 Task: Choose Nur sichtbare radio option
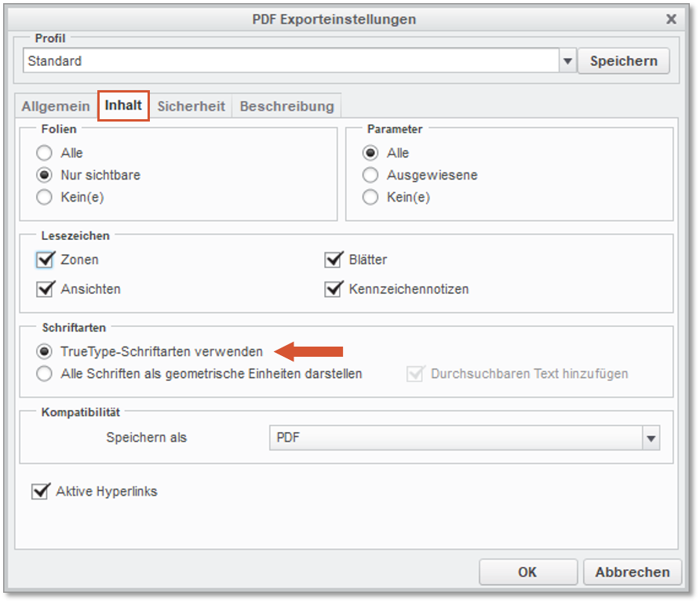coord(45,176)
